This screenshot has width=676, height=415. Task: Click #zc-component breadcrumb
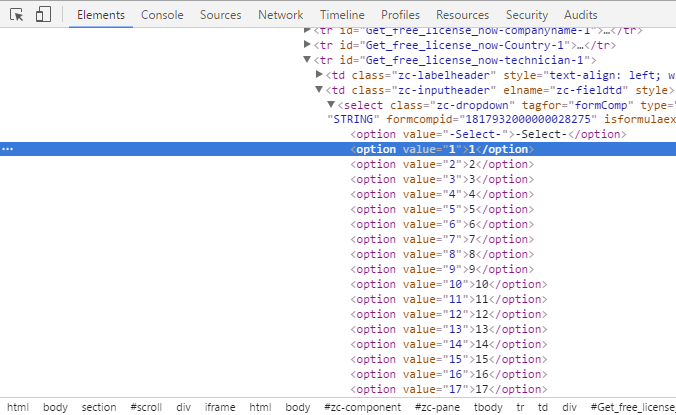point(363,407)
